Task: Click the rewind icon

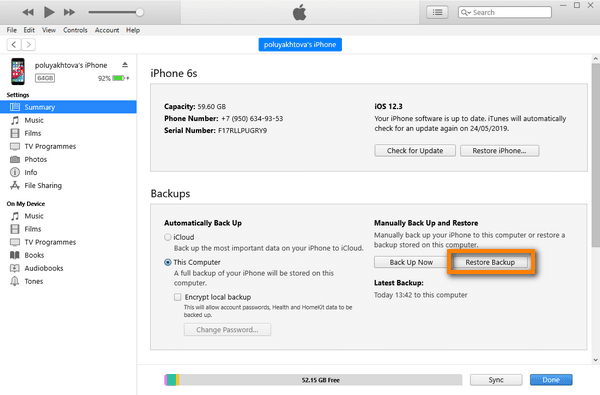Action: coord(28,12)
